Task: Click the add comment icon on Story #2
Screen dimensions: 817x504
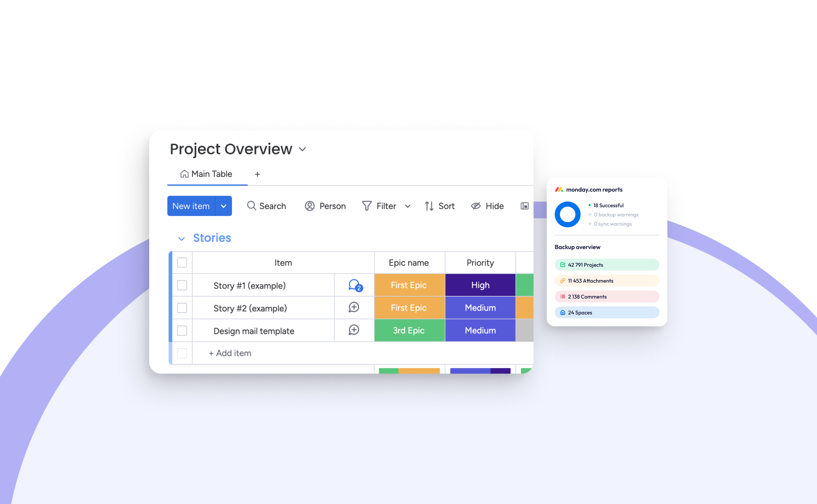Action: (x=354, y=307)
